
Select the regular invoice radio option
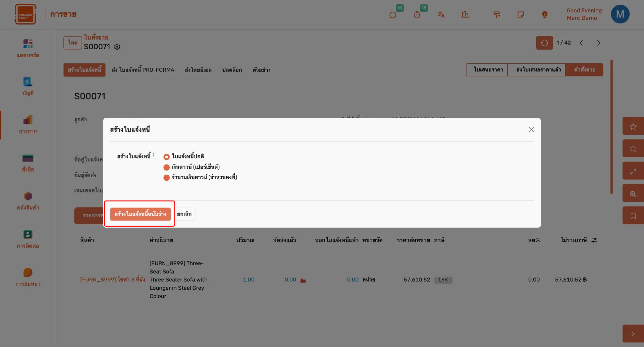point(166,157)
